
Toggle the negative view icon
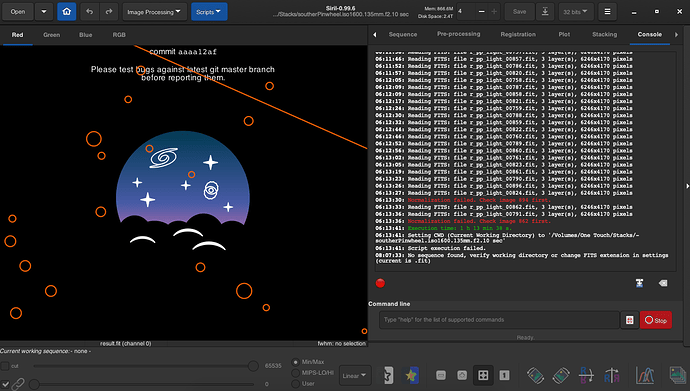[387, 375]
